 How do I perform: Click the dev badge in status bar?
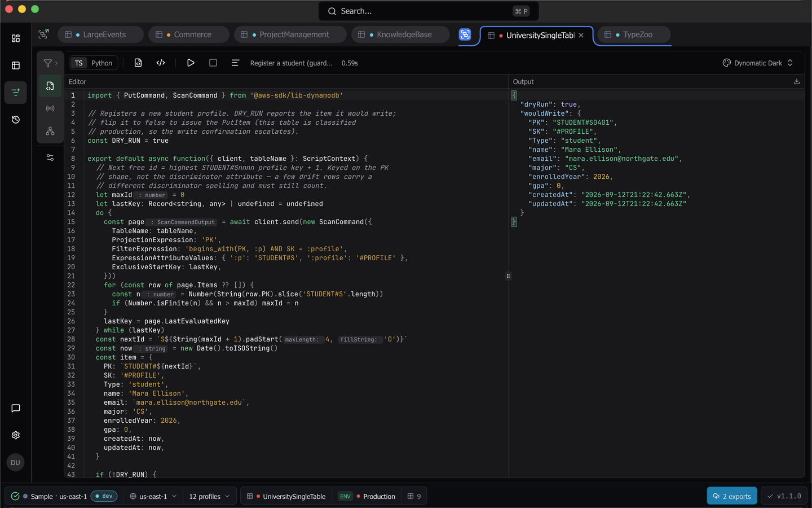104,496
